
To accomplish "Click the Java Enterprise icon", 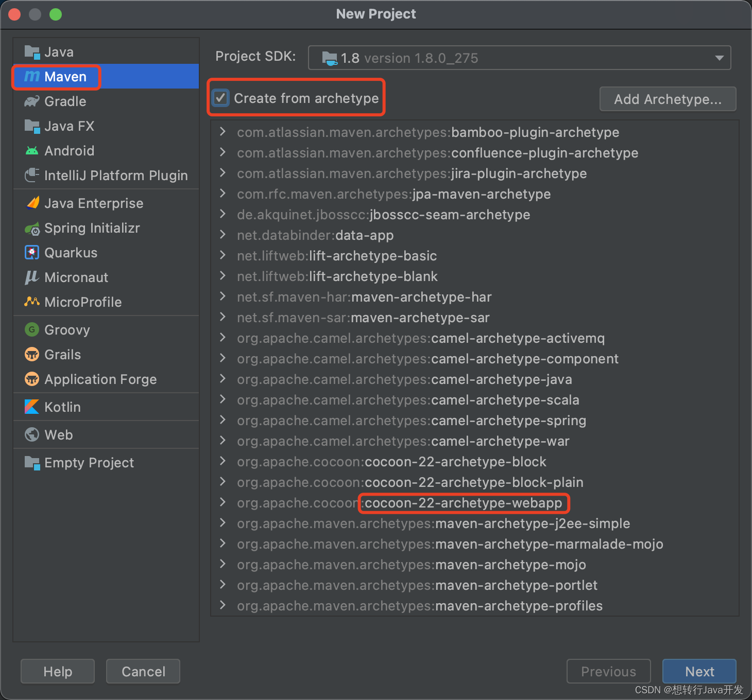I will pyautogui.click(x=32, y=203).
